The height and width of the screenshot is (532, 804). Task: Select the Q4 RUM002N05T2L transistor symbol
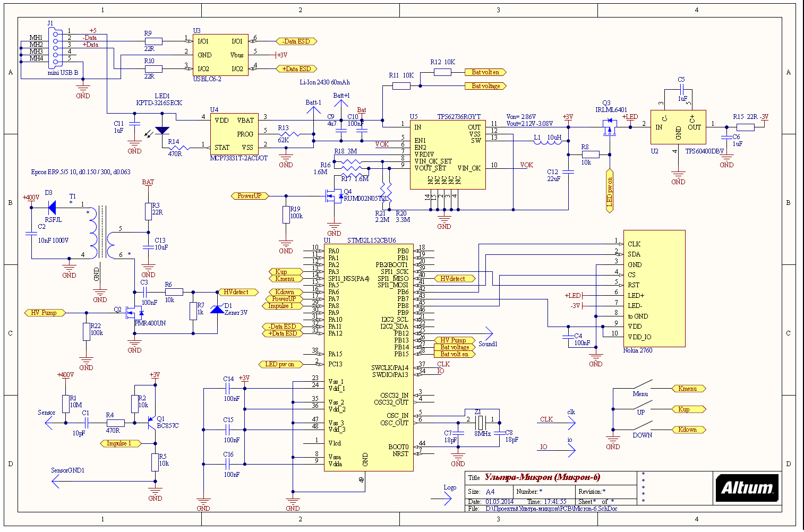(x=334, y=196)
